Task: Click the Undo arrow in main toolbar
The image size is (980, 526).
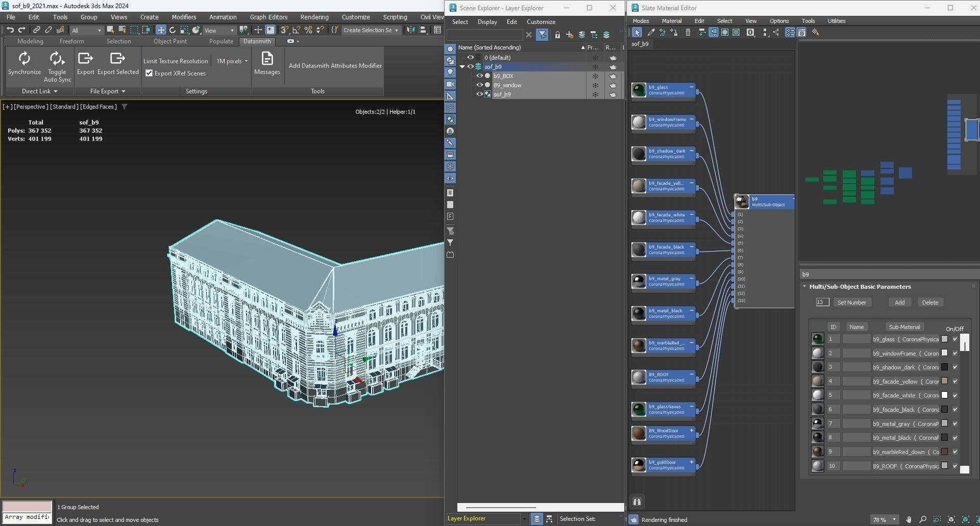Action: click(x=10, y=30)
